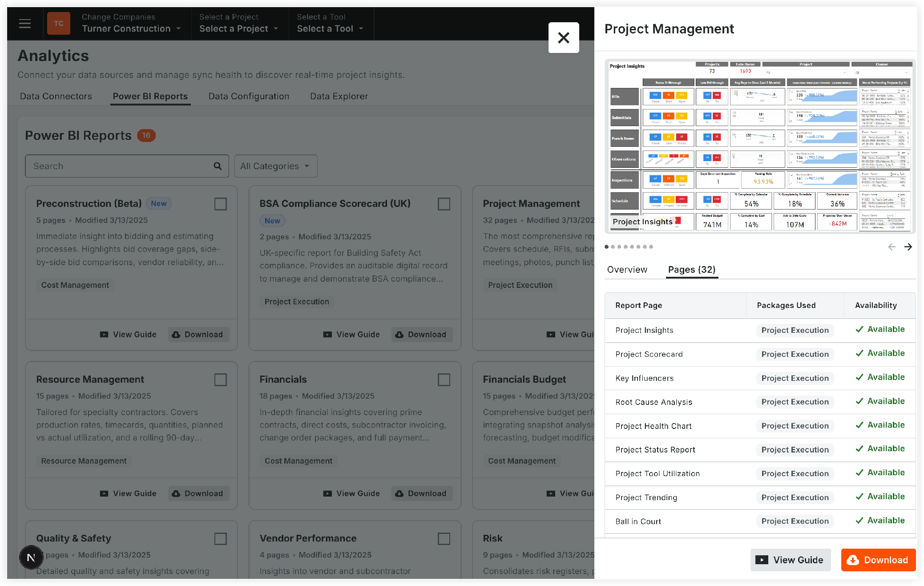This screenshot has height=586, width=924.
Task: Close the Project Management side panel
Action: click(563, 38)
